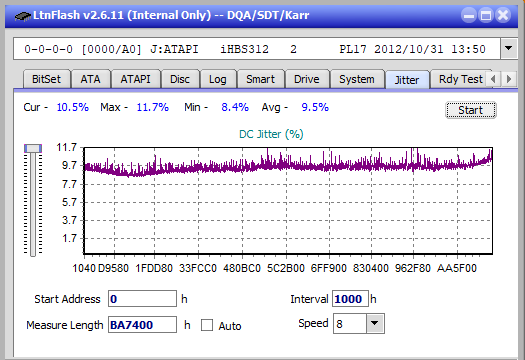The image size is (525, 360).
Task: Close the LtnFlash window
Action: click(x=503, y=15)
